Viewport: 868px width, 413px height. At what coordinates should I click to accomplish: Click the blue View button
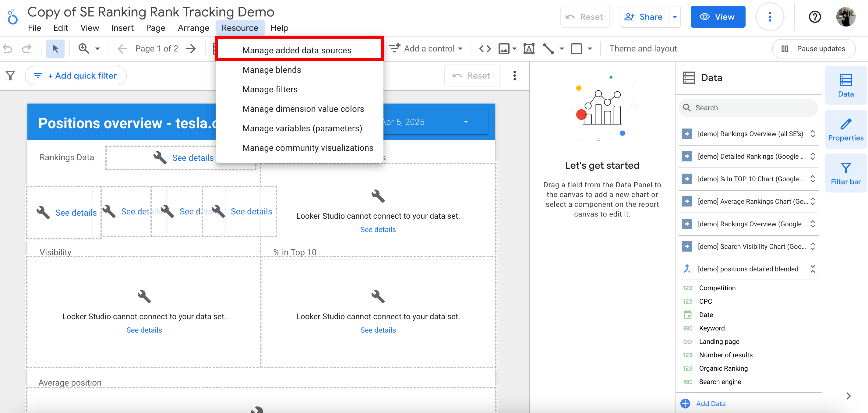[718, 17]
